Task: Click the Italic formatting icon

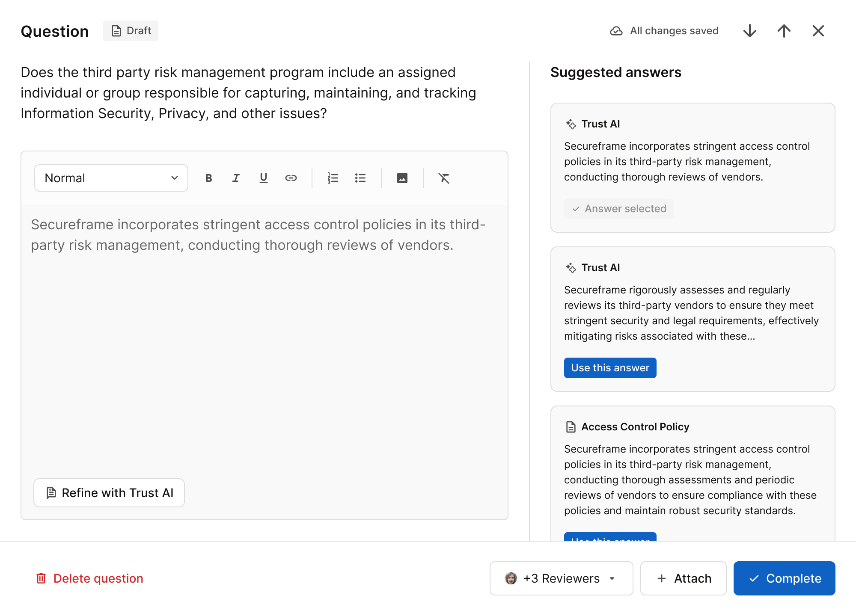Action: [236, 178]
